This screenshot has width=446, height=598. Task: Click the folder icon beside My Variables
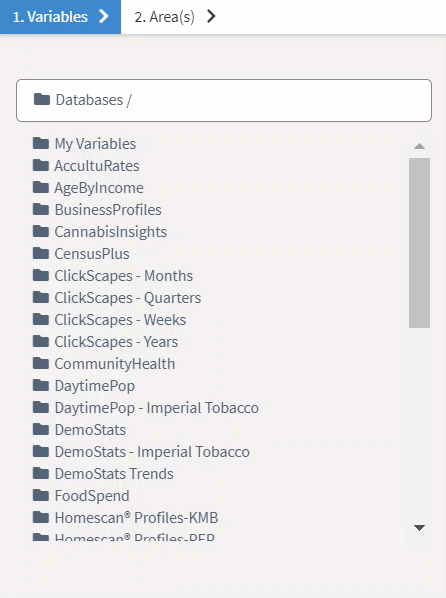coord(40,143)
